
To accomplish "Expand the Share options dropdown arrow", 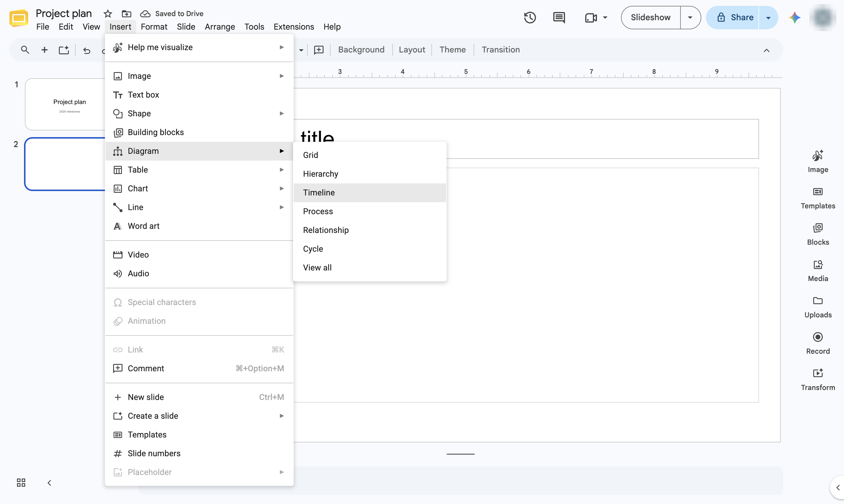I will pos(768,17).
